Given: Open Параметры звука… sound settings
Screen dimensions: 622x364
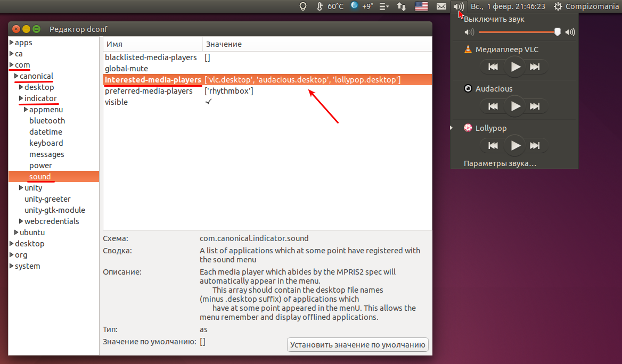Looking at the screenshot, I should (x=500, y=163).
